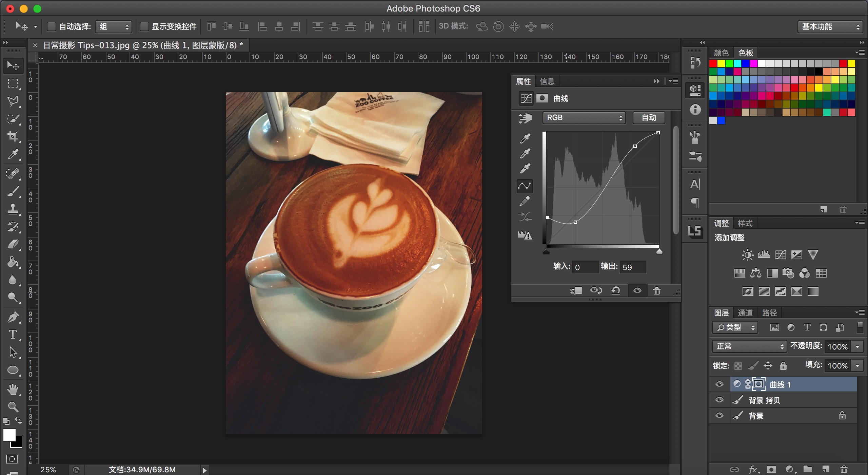Select the Zoom tool in toolbox

click(13, 406)
